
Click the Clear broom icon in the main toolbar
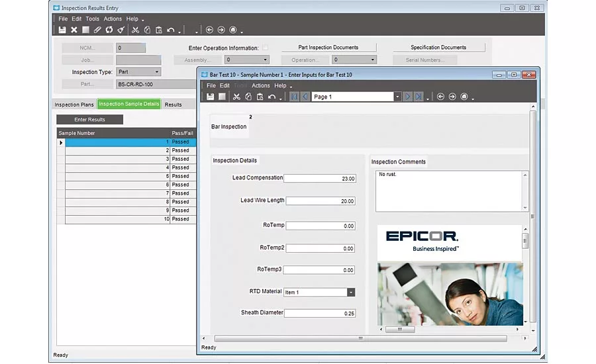click(x=121, y=30)
